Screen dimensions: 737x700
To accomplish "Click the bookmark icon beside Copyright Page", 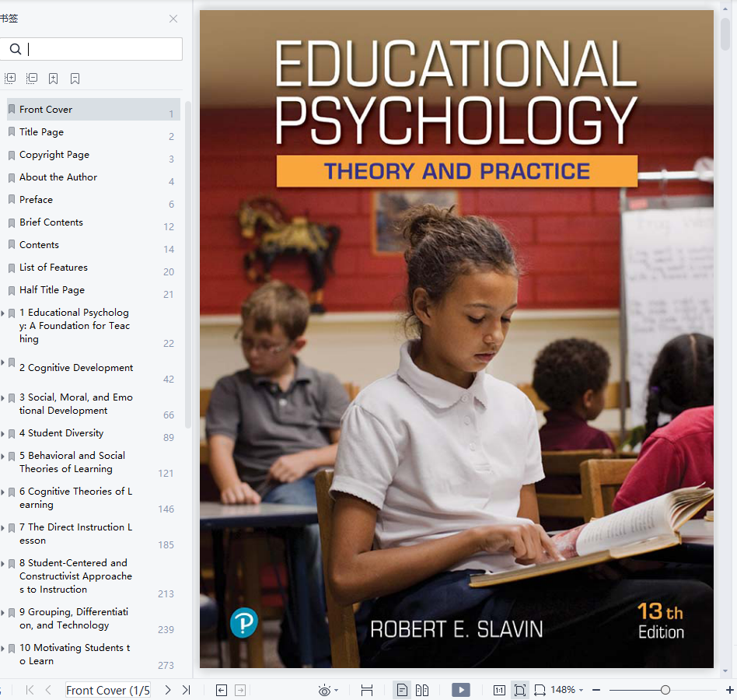I will [12, 155].
